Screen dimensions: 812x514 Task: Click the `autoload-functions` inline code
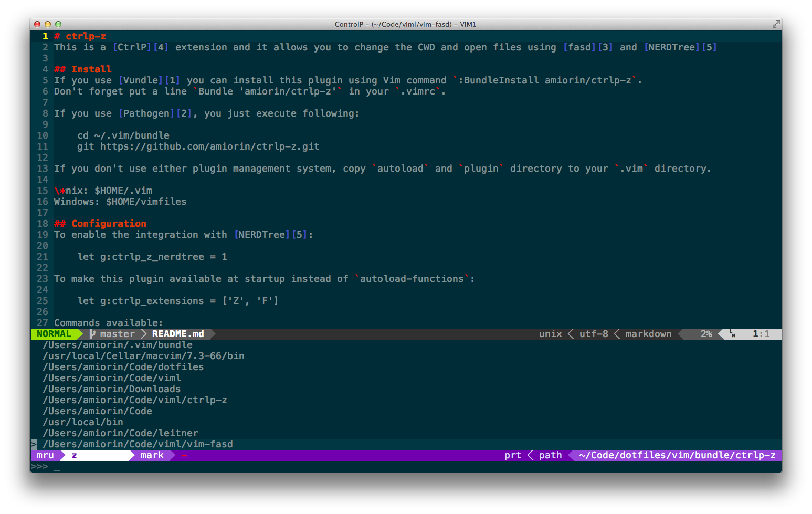412,279
